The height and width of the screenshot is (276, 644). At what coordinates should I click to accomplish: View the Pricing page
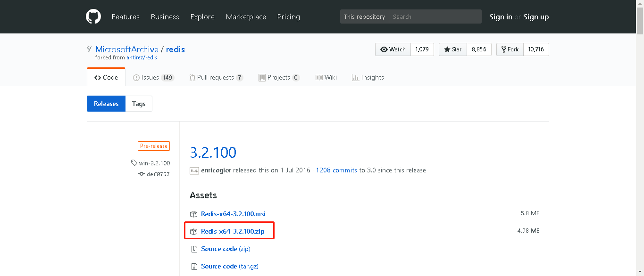[289, 17]
